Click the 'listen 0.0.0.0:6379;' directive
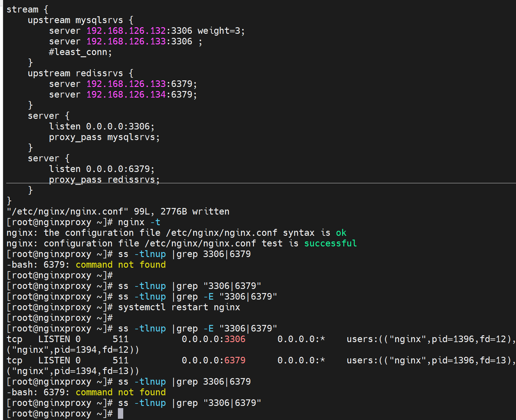Viewport: 516px width, 420px height. [x=102, y=169]
